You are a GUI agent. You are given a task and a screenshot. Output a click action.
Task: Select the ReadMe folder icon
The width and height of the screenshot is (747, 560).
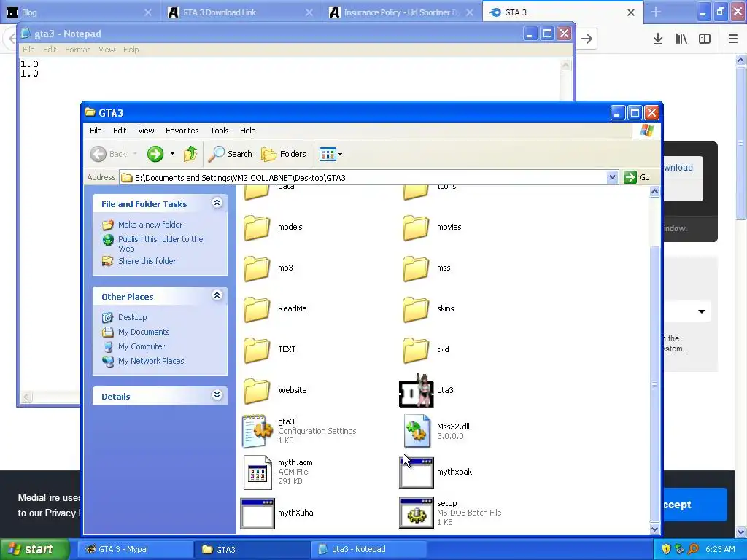258,309
